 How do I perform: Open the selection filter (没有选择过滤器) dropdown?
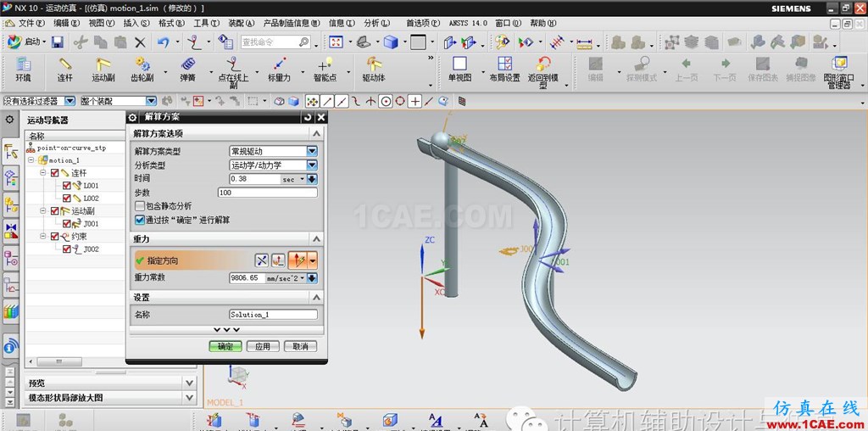tap(70, 101)
